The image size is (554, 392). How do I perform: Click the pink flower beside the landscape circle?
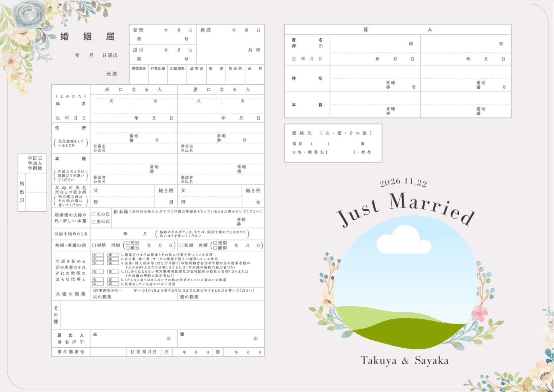pyautogui.click(x=479, y=314)
